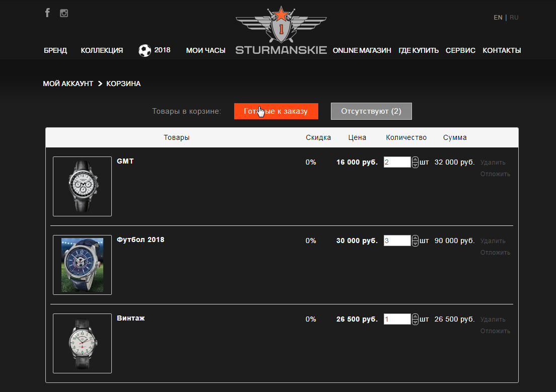Click the Количество column header

click(406, 137)
